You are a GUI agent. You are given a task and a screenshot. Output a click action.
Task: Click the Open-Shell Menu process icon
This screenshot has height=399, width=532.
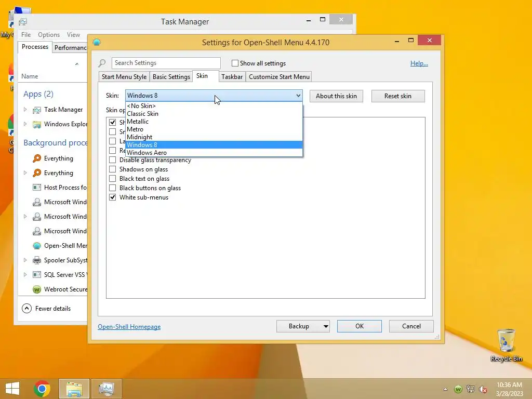click(x=37, y=246)
